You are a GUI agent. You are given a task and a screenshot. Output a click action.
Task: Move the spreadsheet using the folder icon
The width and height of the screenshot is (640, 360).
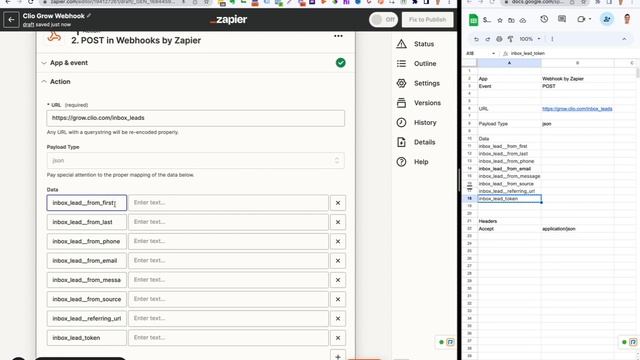511,20
